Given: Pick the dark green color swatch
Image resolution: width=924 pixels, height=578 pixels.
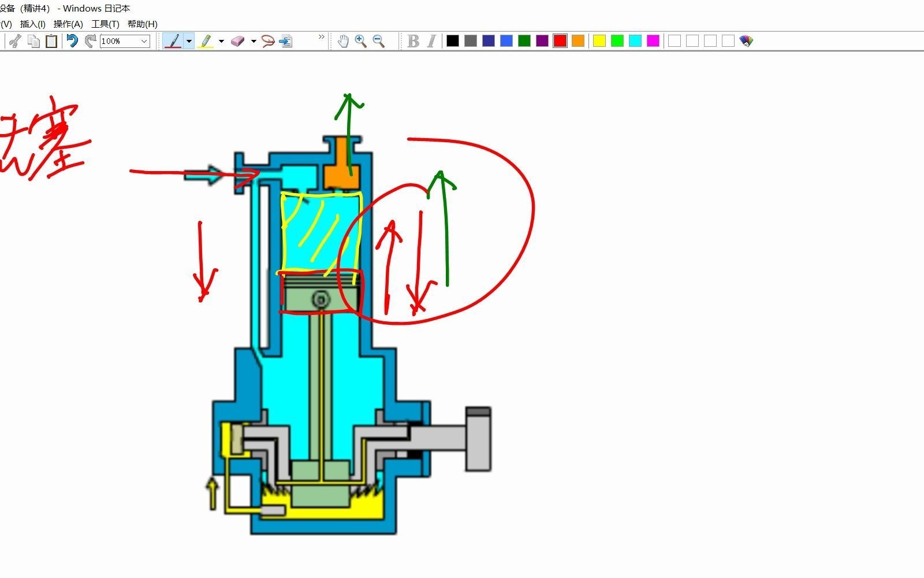Looking at the screenshot, I should (x=524, y=41).
